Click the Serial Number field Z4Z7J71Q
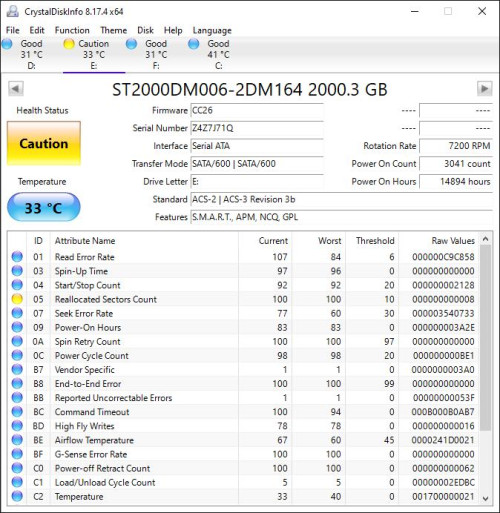The image size is (500, 513). (257, 128)
